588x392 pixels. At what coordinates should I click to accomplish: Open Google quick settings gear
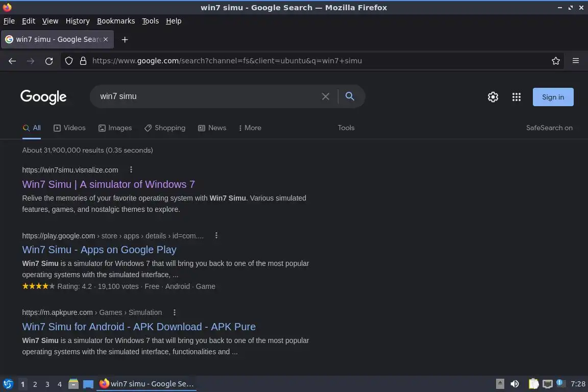pos(493,97)
